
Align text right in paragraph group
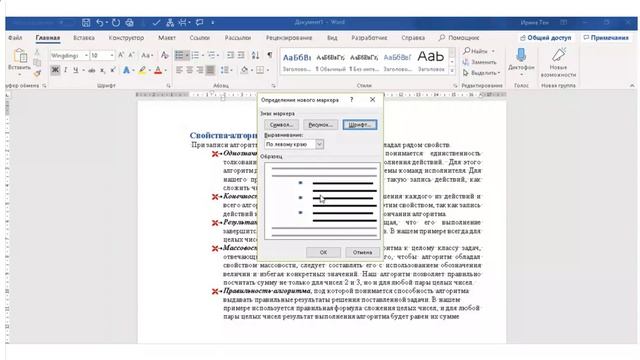[200, 70]
